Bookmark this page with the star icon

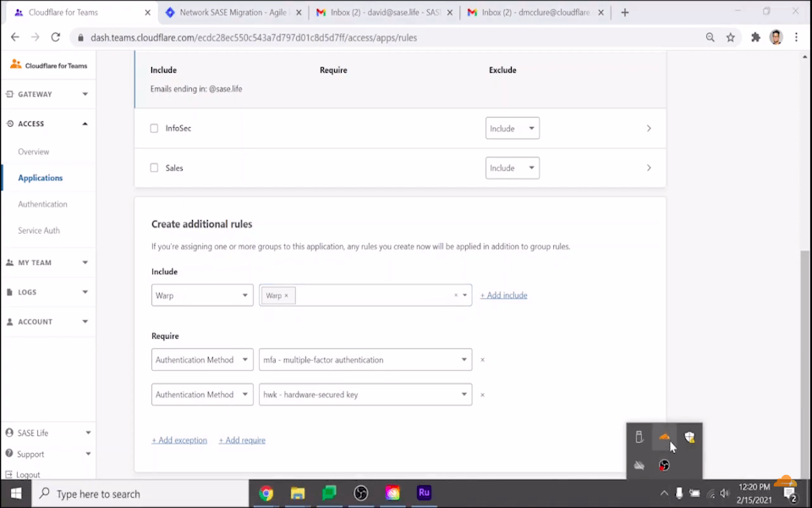click(x=730, y=37)
